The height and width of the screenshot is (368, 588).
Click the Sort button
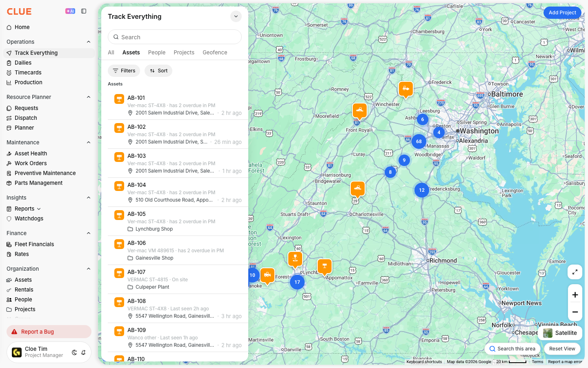[x=158, y=71]
